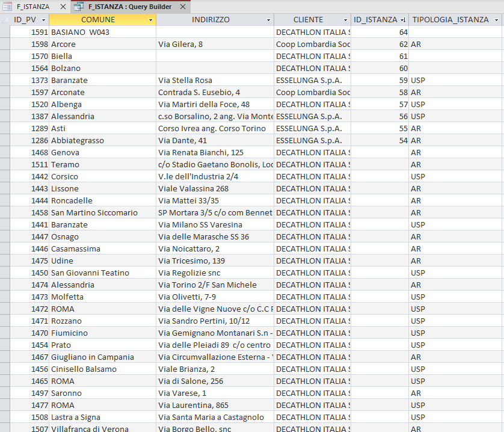504x432 pixels.
Task: Click the Query Builder tab icon
Action: tap(79, 7)
